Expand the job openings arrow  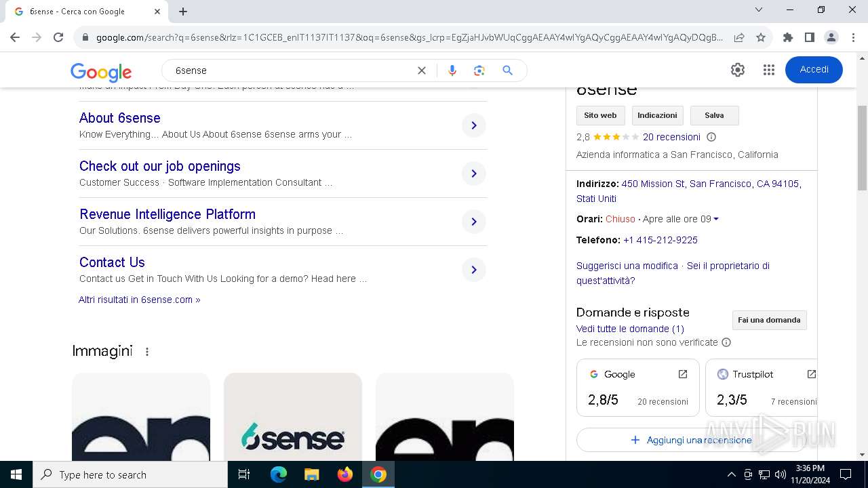click(474, 174)
